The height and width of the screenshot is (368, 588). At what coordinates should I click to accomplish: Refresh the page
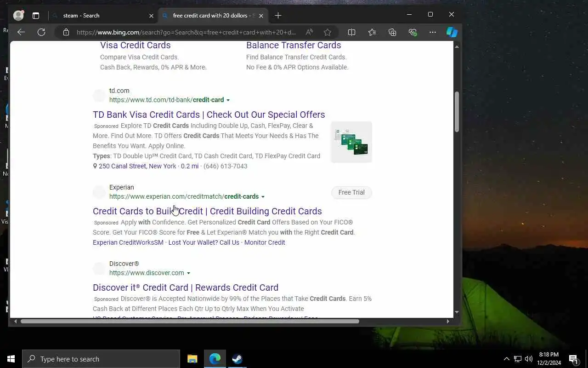pos(41,32)
